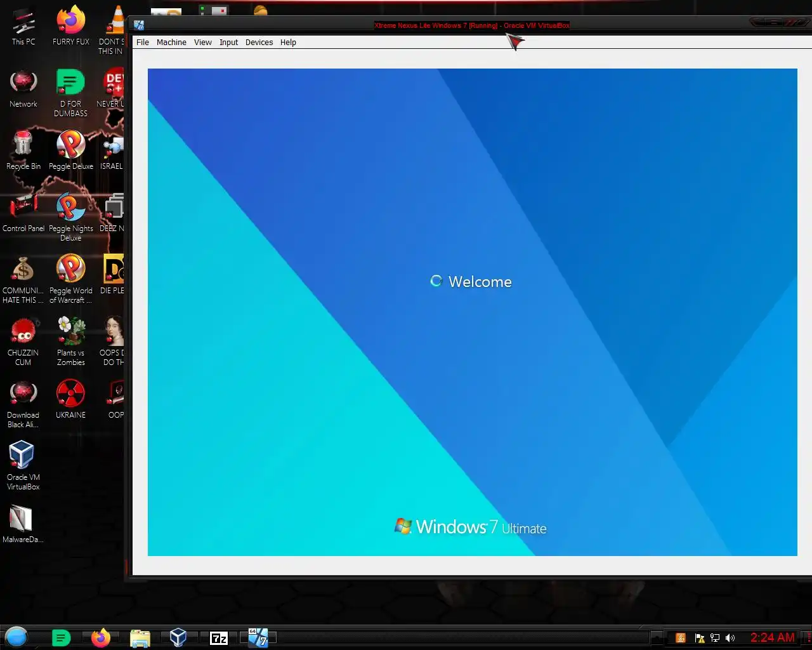Open the network tray icon
Image resolution: width=812 pixels, height=650 pixels.
[715, 638]
